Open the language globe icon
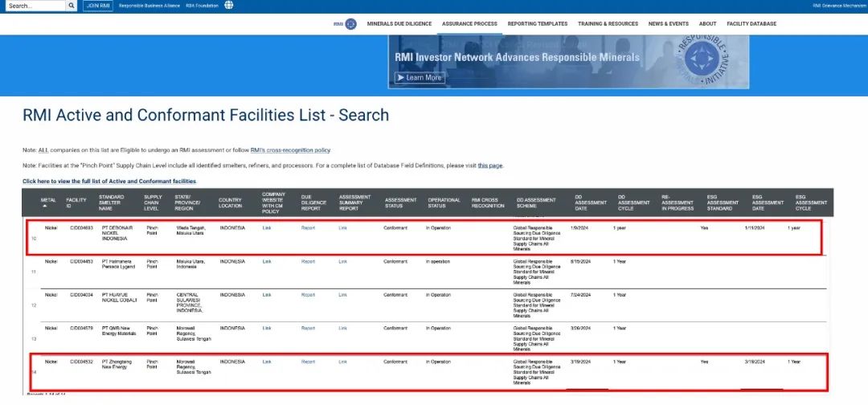 [228, 6]
